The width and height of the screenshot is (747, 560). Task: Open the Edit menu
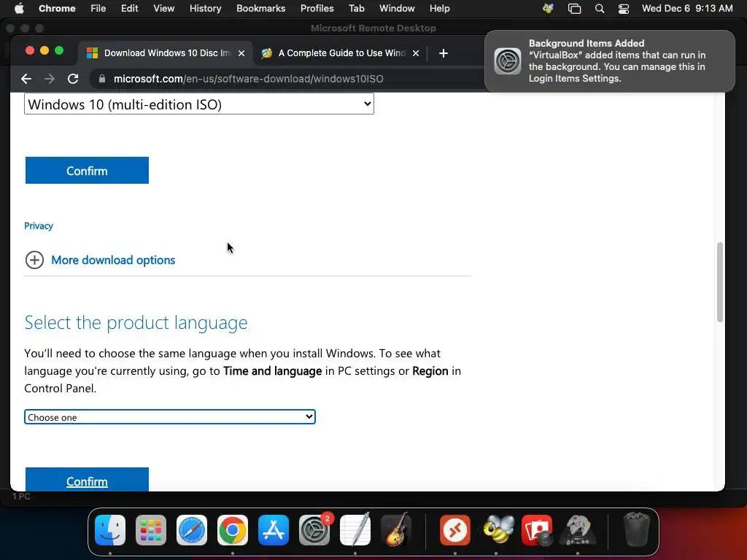[129, 9]
